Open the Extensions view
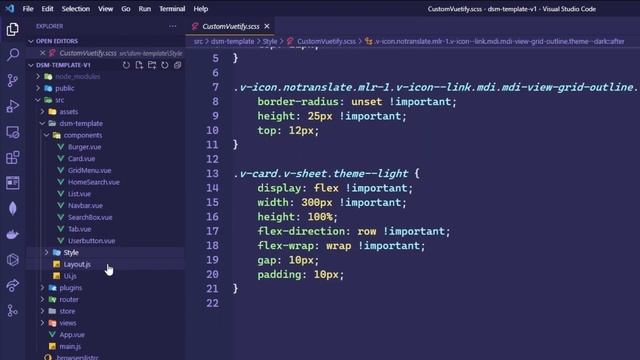The width and height of the screenshot is (640, 360). [x=13, y=157]
